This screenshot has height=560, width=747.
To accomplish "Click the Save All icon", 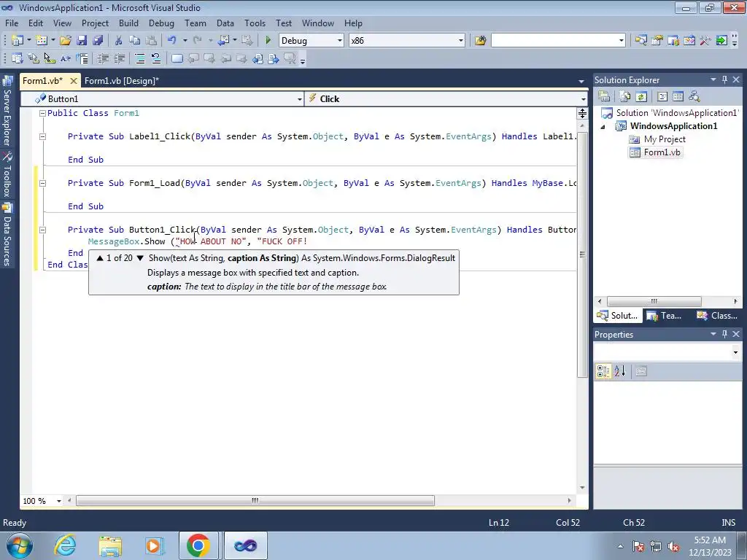I will pos(98,41).
